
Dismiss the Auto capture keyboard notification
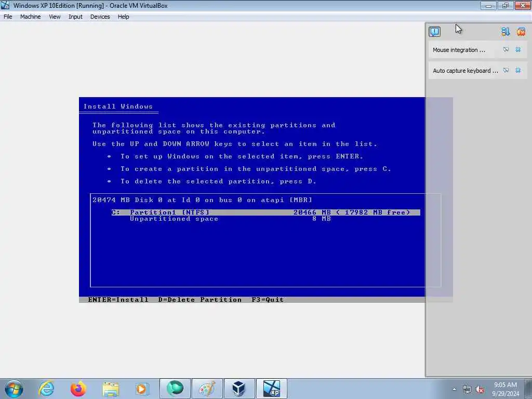[518, 70]
